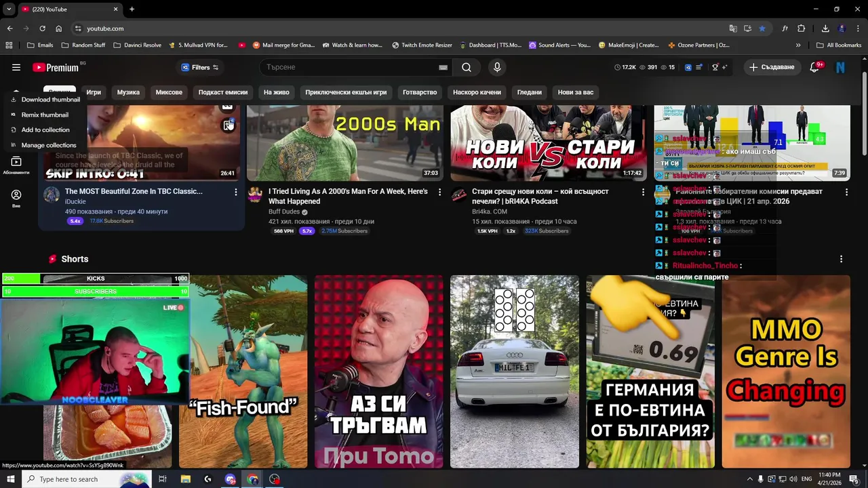Open the on-screen keyboard icon in search
The width and height of the screenshot is (868, 488).
443,67
